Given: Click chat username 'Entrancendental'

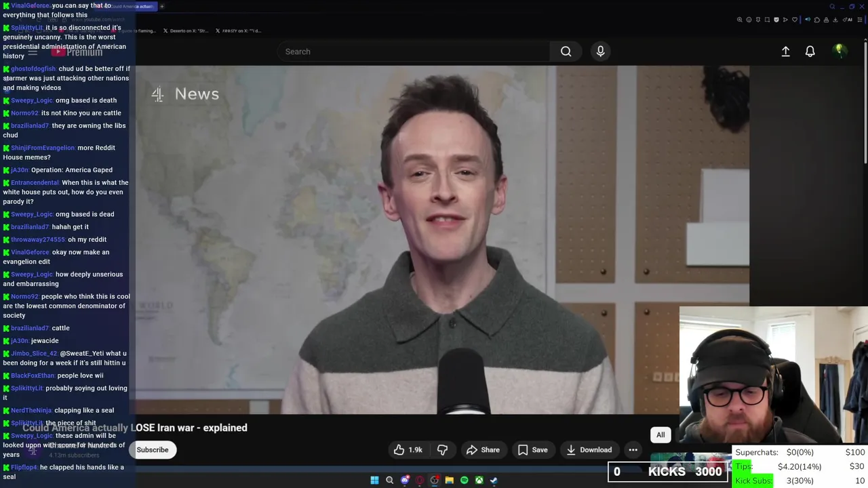Looking at the screenshot, I should tap(35, 182).
